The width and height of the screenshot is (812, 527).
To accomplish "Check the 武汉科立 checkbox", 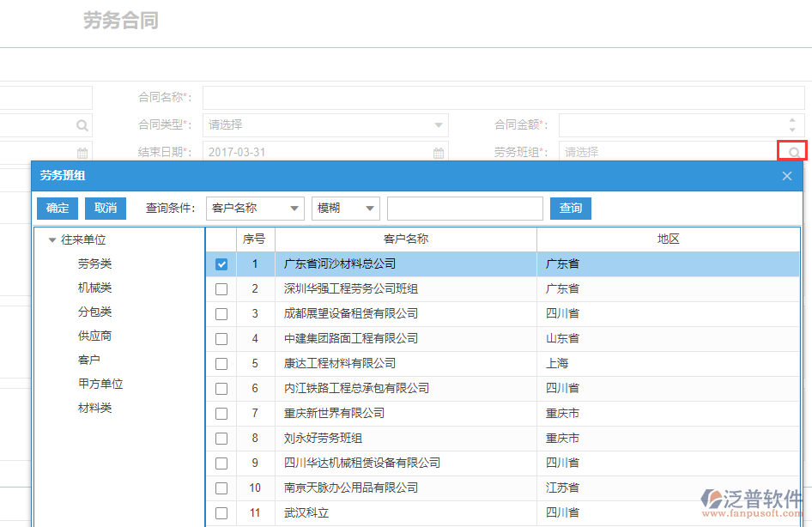I will coord(221,512).
